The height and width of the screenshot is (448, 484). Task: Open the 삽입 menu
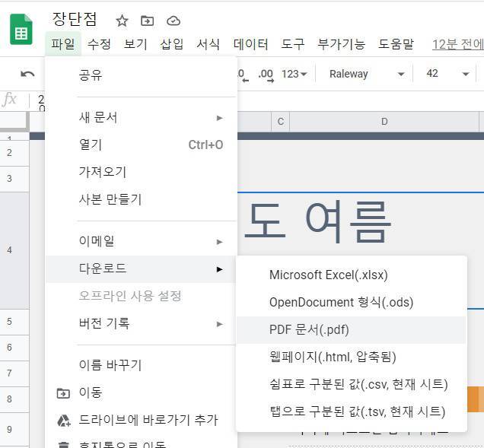coord(172,44)
